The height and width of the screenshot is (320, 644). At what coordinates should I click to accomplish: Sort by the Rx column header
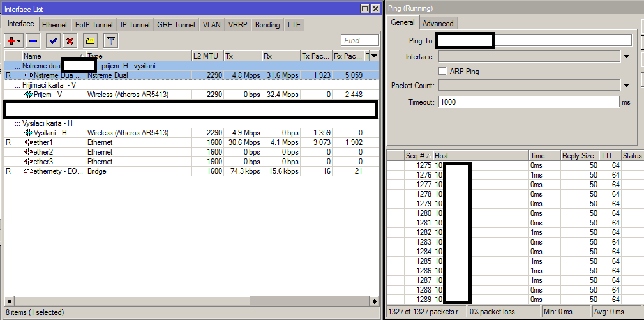pos(281,56)
